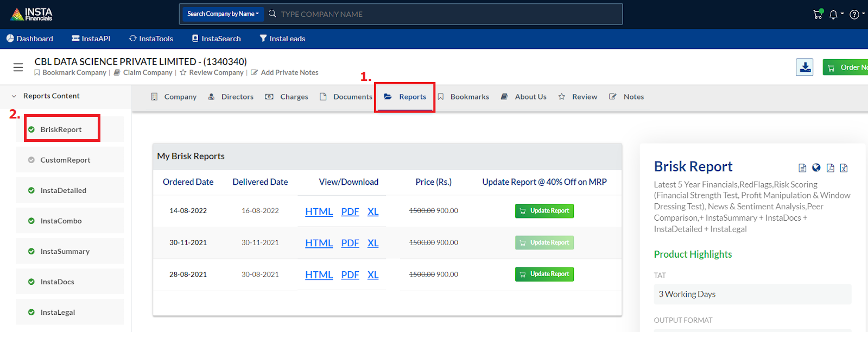Viewport: 868px width, 349px height.
Task: Switch to the Charges tab
Action: [x=287, y=97]
